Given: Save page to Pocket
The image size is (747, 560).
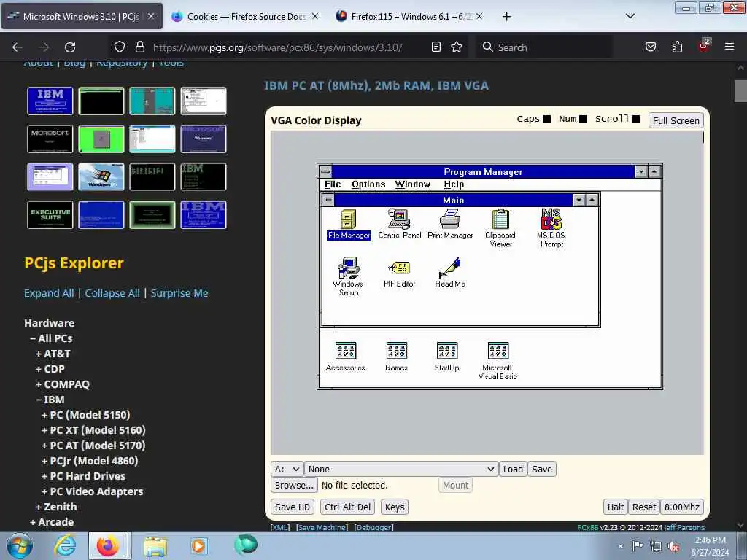Looking at the screenshot, I should pos(650,47).
